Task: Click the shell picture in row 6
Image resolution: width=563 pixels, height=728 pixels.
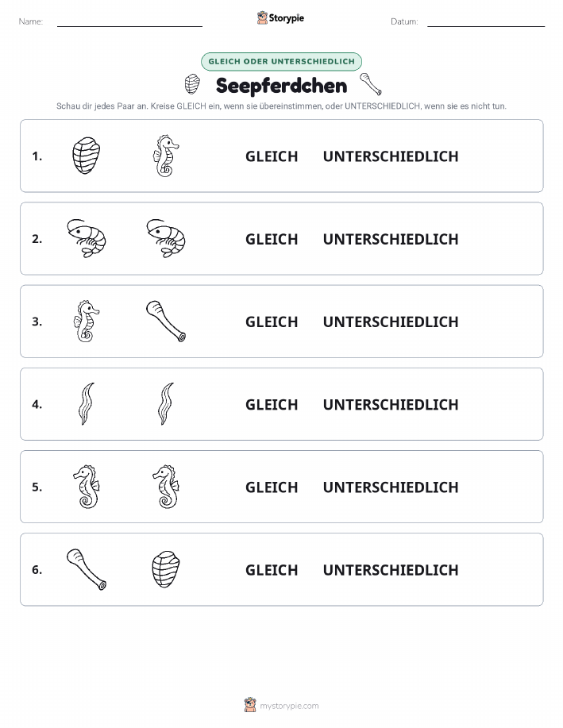Action: 166,569
